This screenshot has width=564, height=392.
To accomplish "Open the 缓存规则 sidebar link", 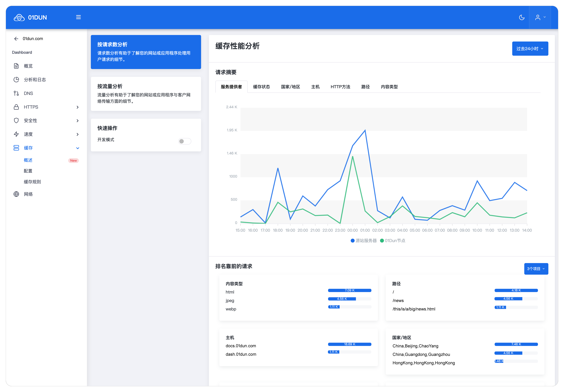I will click(x=32, y=182).
